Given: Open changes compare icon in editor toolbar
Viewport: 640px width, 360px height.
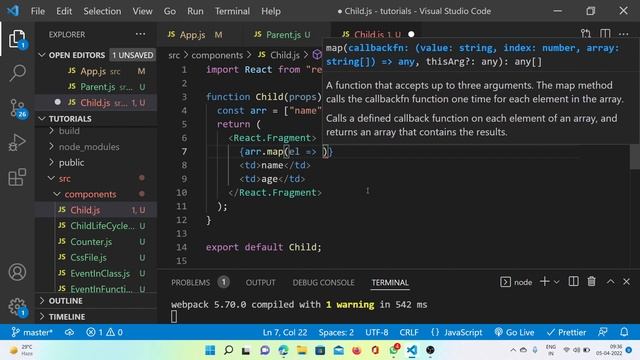Looking at the screenshot, I should coord(586,34).
